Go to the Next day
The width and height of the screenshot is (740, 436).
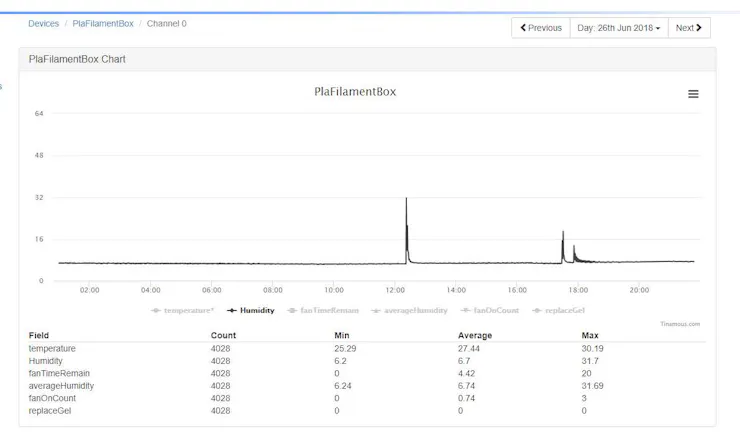tap(689, 28)
